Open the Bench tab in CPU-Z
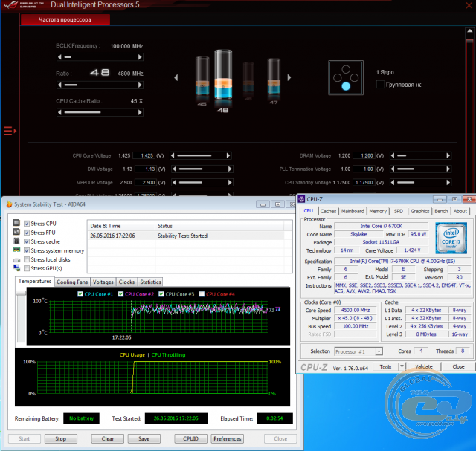The width and height of the screenshot is (476, 451). coord(441,211)
